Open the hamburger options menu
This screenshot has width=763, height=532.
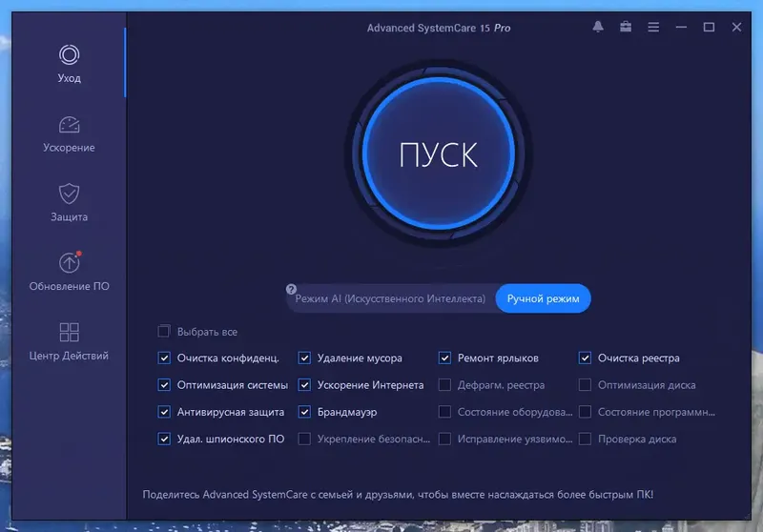coord(653,28)
